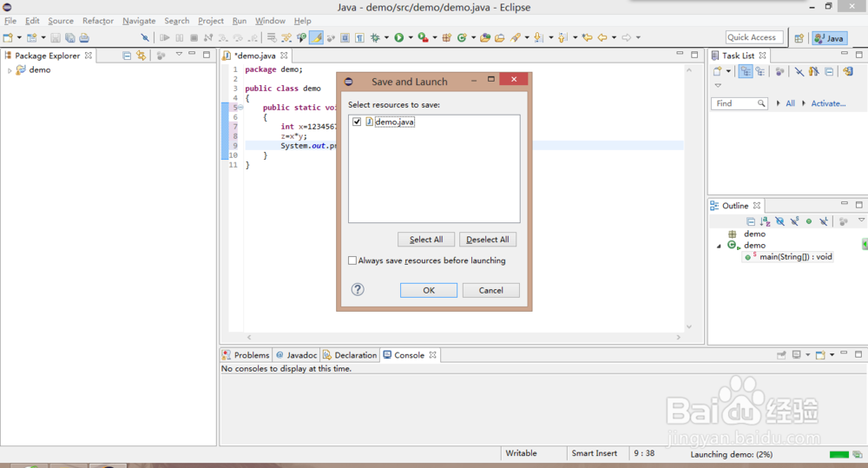Screen dimensions: 868x468
Task: Open Back history dropdown arrow
Action: tap(614, 37)
